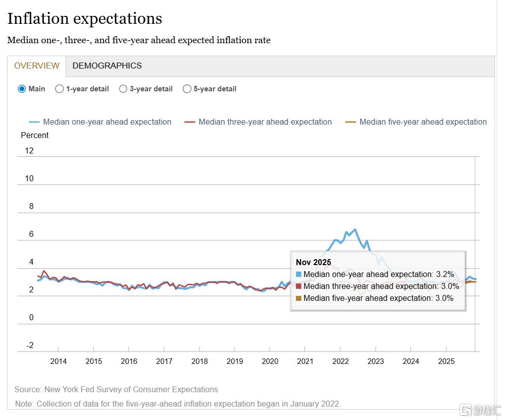505x420 pixels.
Task: Open the OVERVIEW tab
Action: (x=37, y=66)
